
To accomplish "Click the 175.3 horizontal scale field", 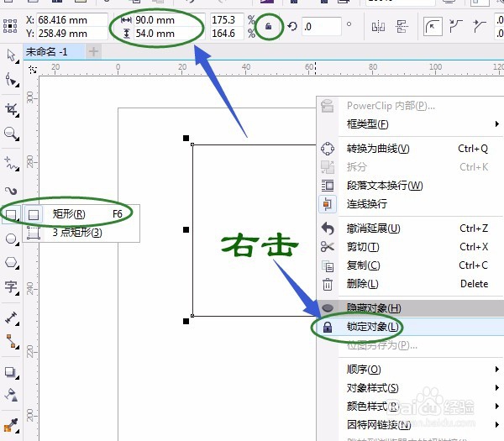I will (x=227, y=20).
